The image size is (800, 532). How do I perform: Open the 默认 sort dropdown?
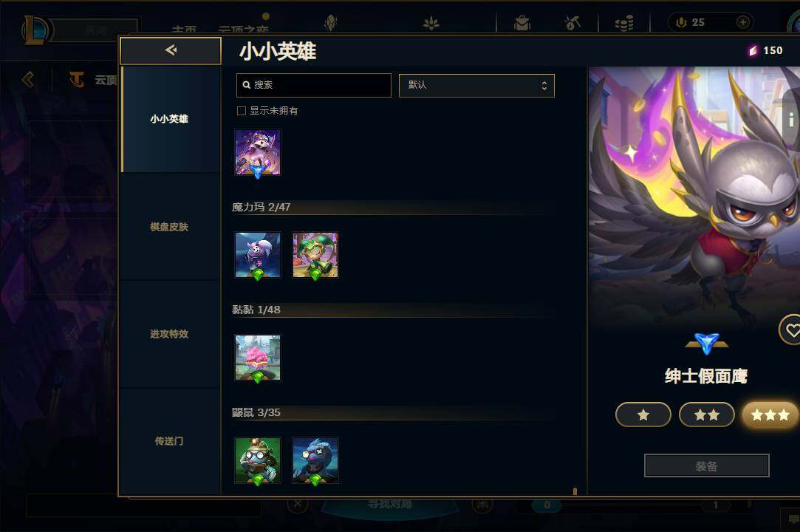click(x=476, y=85)
